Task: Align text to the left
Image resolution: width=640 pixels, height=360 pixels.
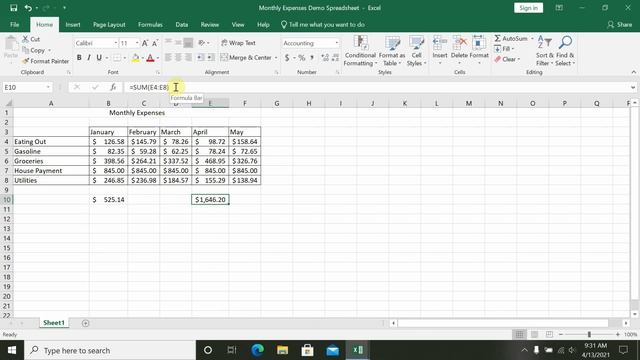Action: pos(168,58)
